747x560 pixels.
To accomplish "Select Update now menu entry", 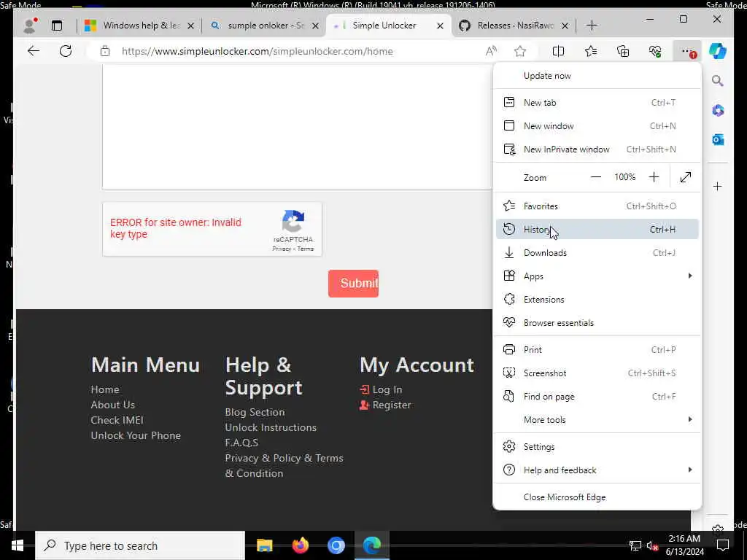I will pyautogui.click(x=597, y=76).
